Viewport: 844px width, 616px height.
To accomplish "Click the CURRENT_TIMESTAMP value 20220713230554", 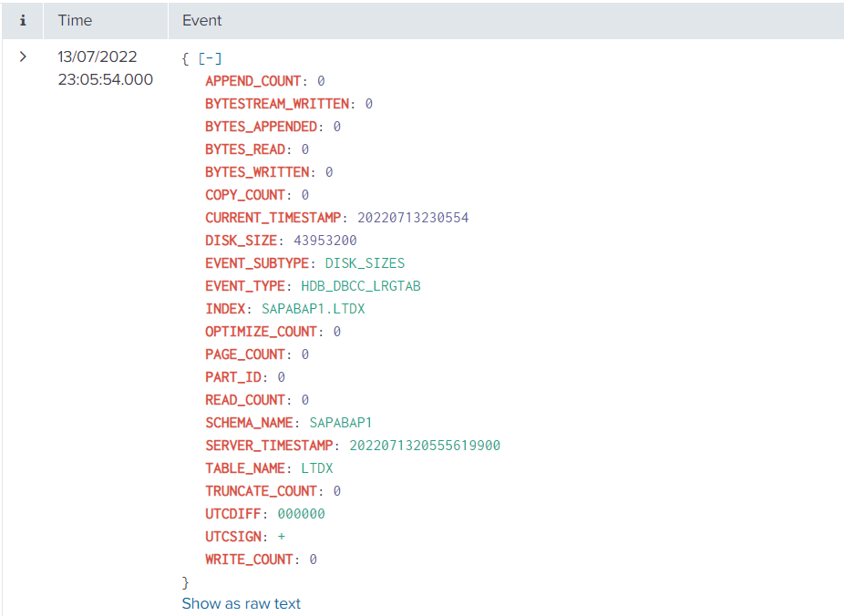I will [x=413, y=218].
